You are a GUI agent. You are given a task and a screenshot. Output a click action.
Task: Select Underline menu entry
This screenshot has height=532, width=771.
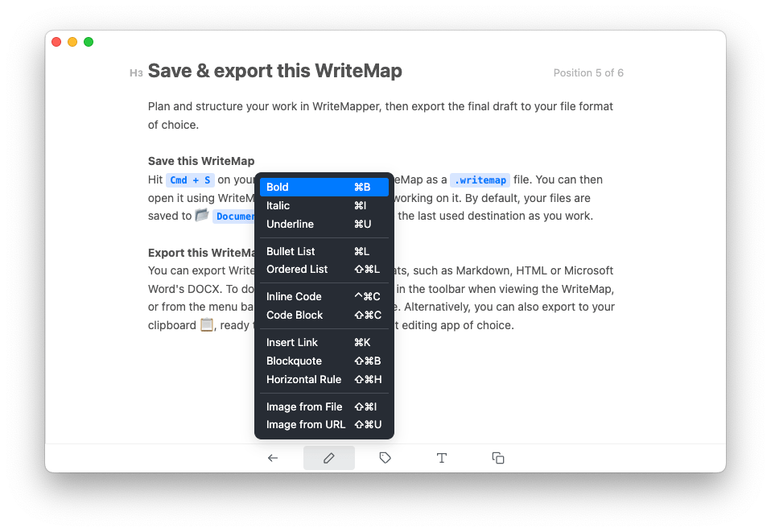click(324, 225)
